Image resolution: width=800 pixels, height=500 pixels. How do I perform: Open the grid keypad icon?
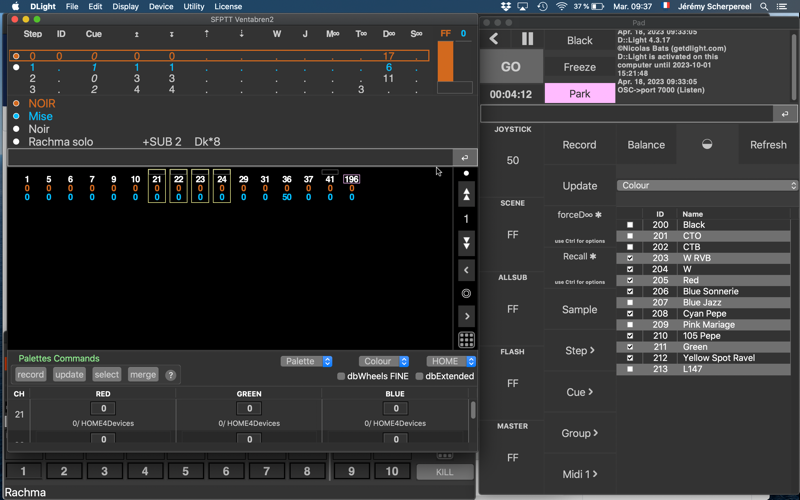point(466,340)
